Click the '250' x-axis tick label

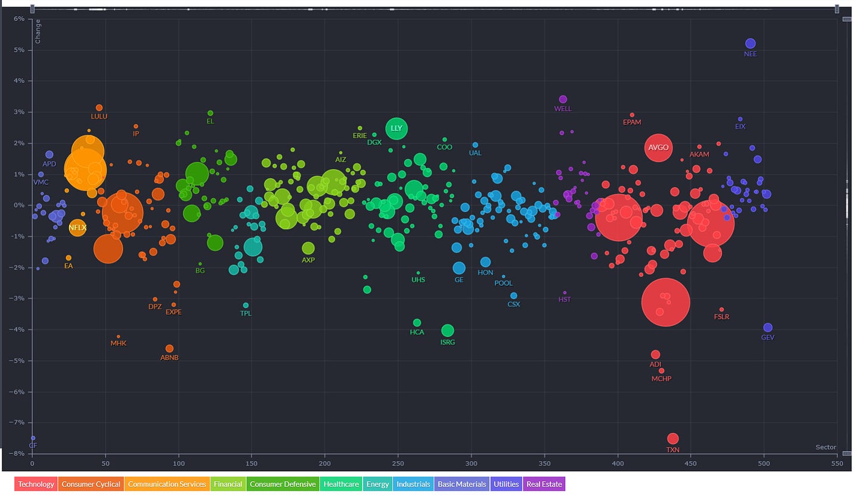point(398,463)
